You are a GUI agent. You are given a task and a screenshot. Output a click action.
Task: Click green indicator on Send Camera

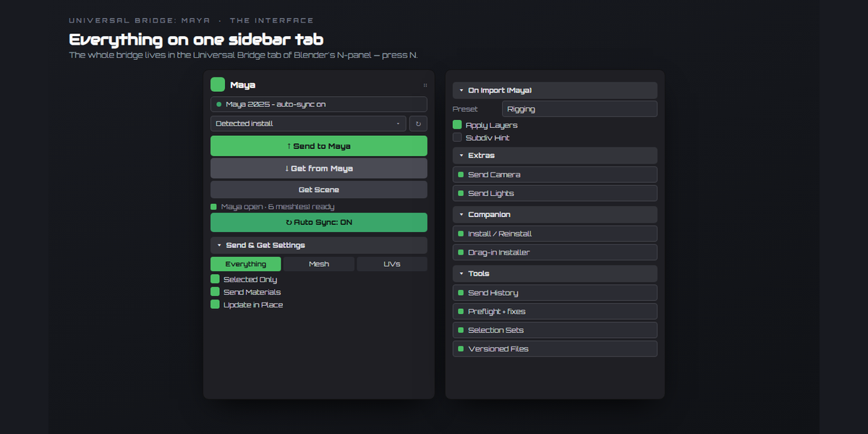(x=461, y=174)
